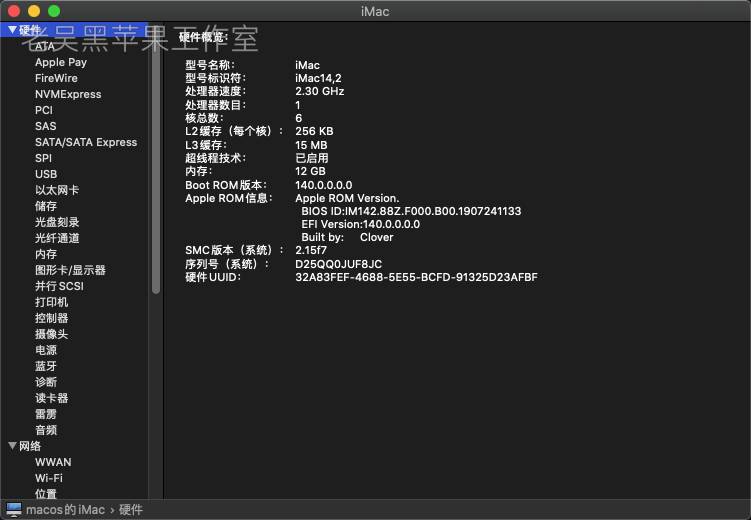
Task: Select FireWire in sidebar
Action: (56, 78)
